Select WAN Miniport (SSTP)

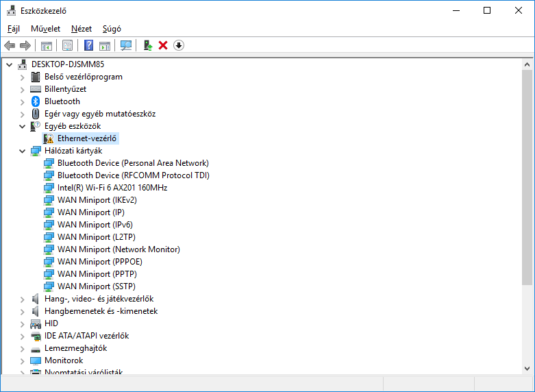[97, 286]
